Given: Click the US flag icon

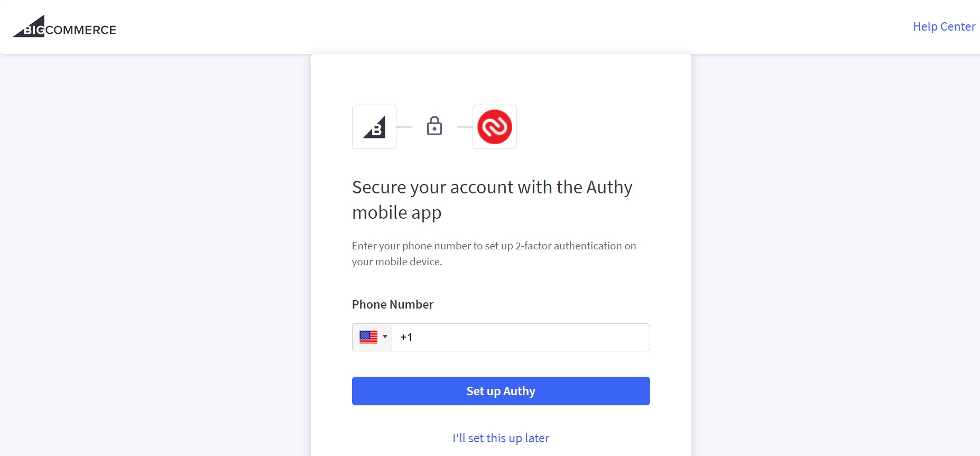Looking at the screenshot, I should 368,337.
